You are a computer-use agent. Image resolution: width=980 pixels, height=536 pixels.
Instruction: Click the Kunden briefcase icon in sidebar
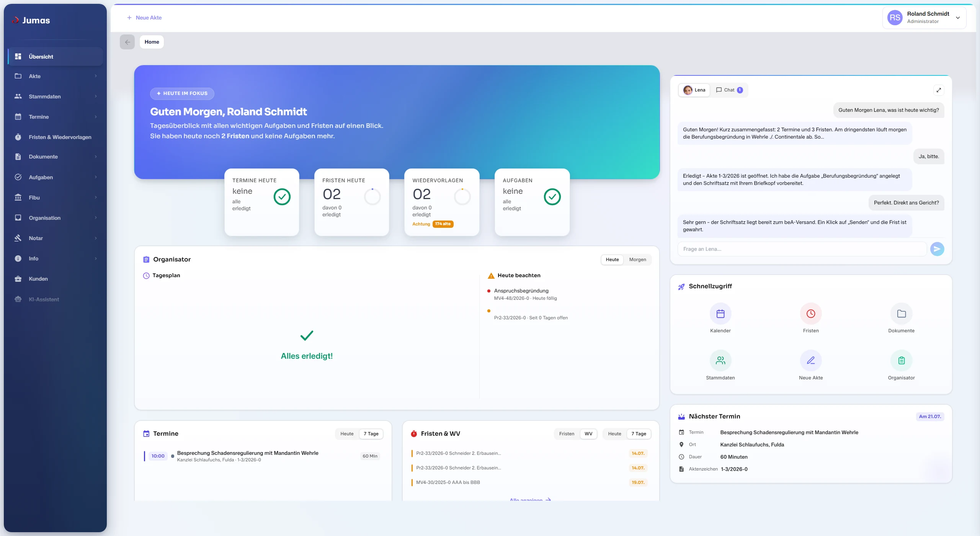pos(18,279)
